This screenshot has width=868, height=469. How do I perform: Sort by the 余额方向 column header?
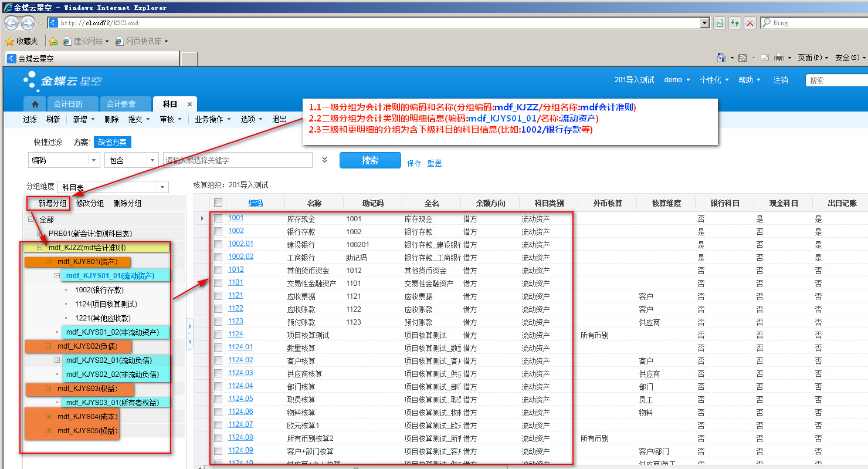click(x=490, y=203)
